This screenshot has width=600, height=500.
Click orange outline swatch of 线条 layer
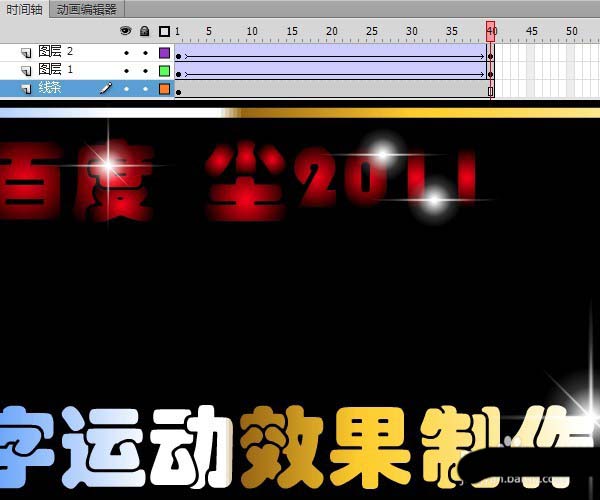[165, 89]
